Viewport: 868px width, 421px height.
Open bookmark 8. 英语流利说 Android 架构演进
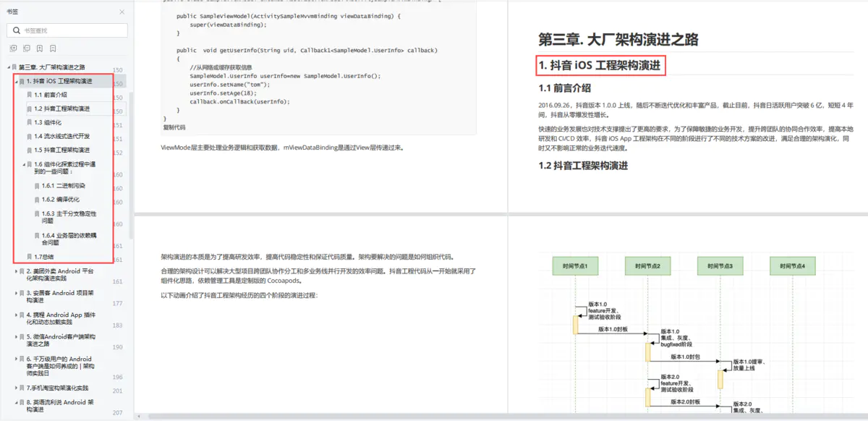pos(59,406)
